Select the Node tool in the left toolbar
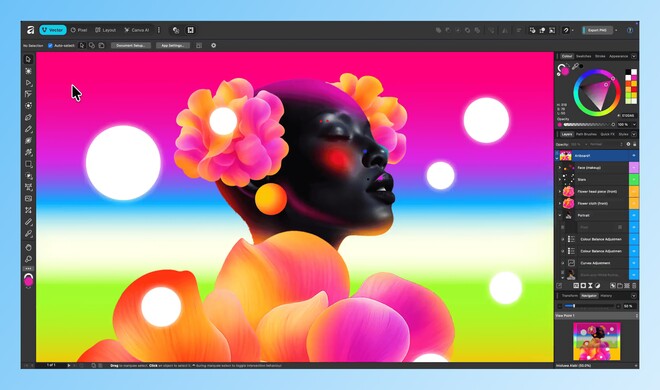The width and height of the screenshot is (660, 390). [x=29, y=83]
